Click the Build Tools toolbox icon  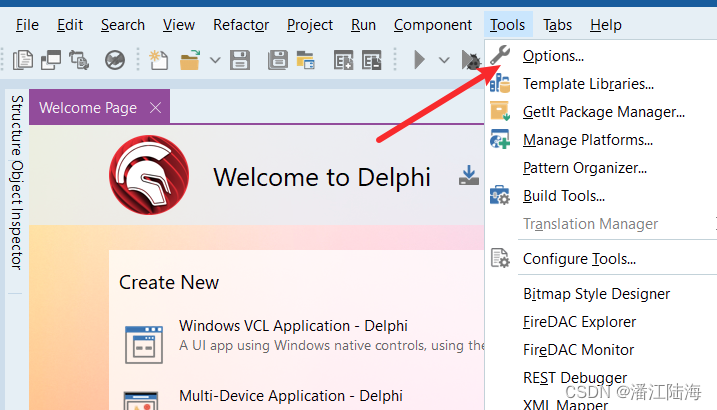point(500,196)
